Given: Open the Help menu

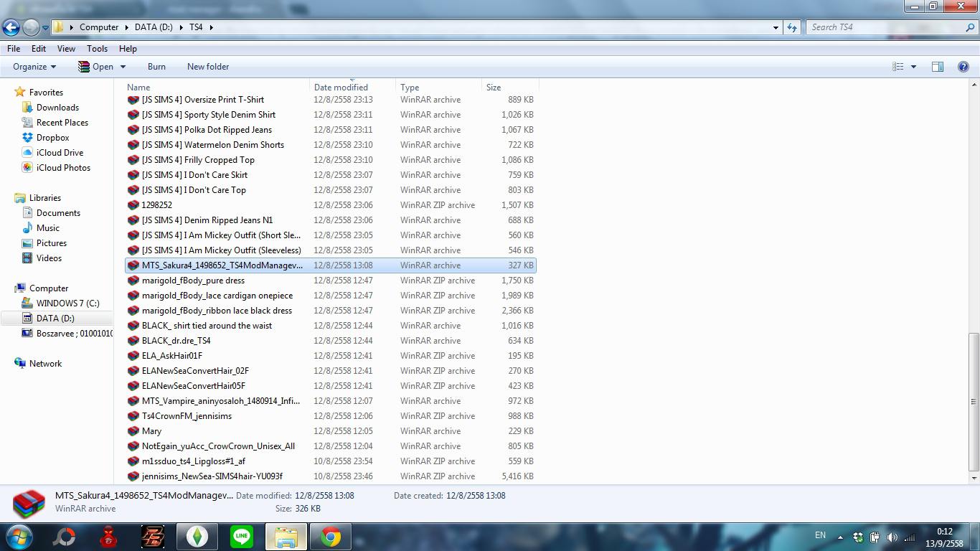Looking at the screenshot, I should 128,49.
